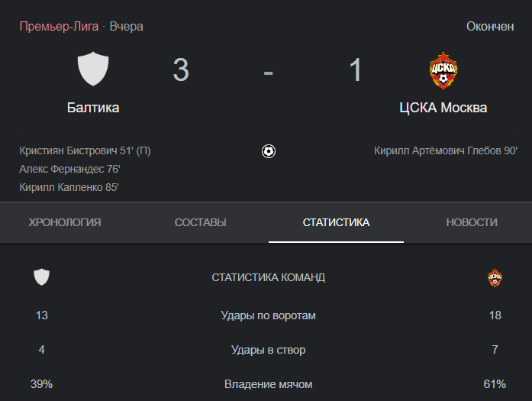Click scorer Кирилл Капленко 85'
This screenshot has width=532, height=401.
[69, 187]
